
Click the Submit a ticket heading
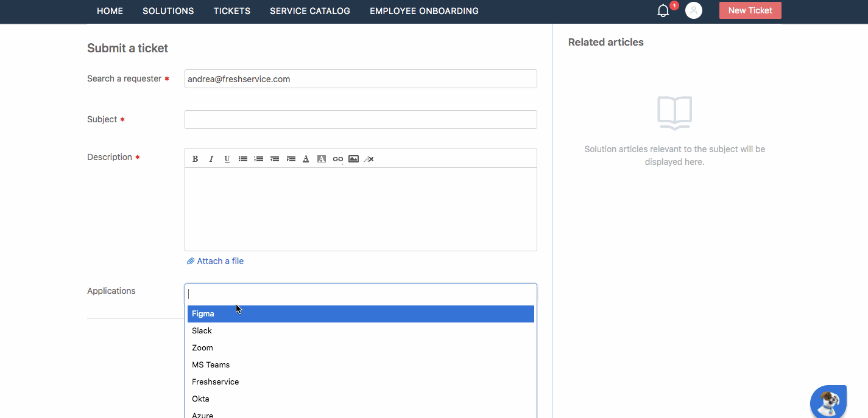point(127,48)
